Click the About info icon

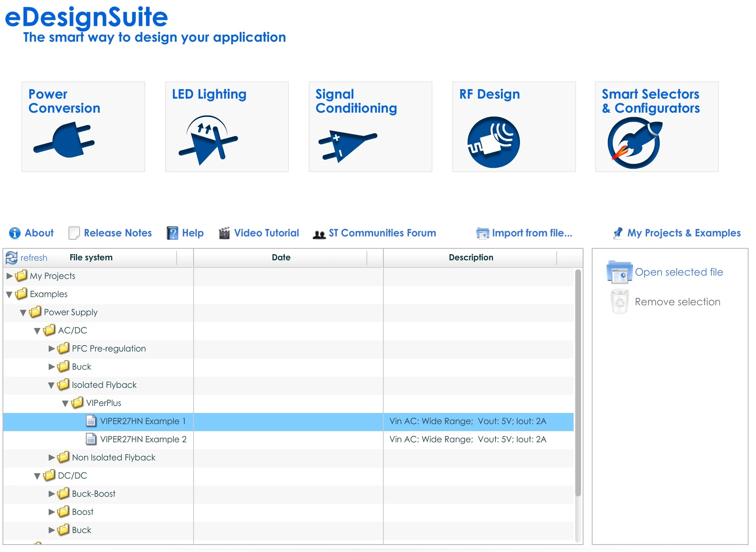(15, 233)
